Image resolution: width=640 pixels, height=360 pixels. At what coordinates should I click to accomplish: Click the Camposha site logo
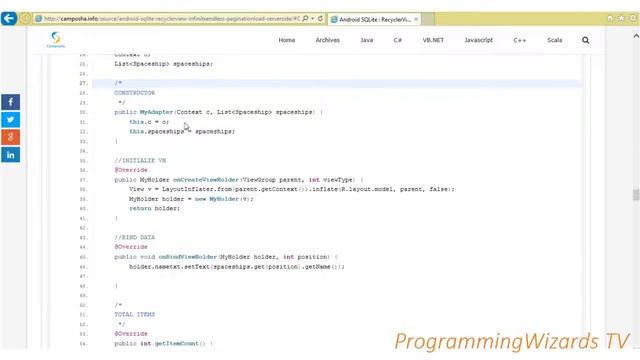56,40
